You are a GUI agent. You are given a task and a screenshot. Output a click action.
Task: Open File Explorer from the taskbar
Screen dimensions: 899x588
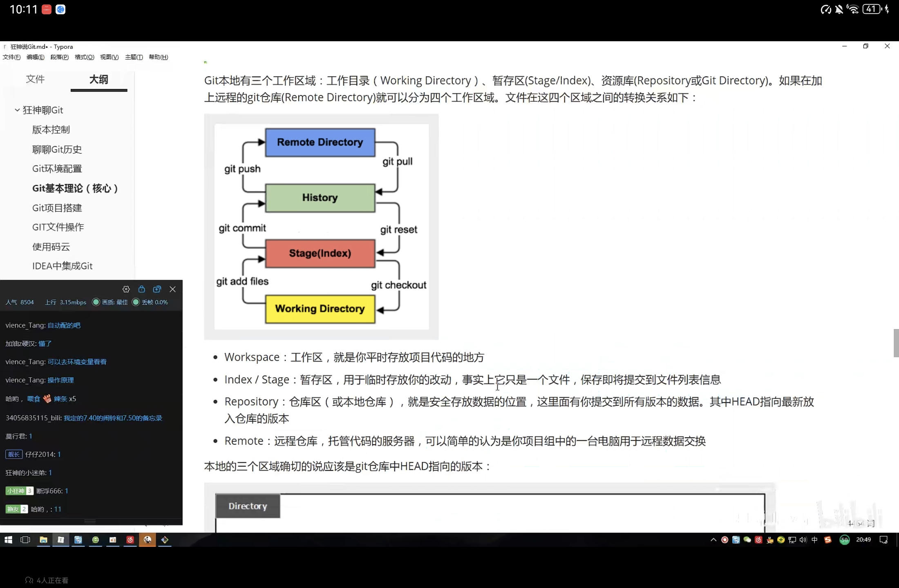[43, 540]
